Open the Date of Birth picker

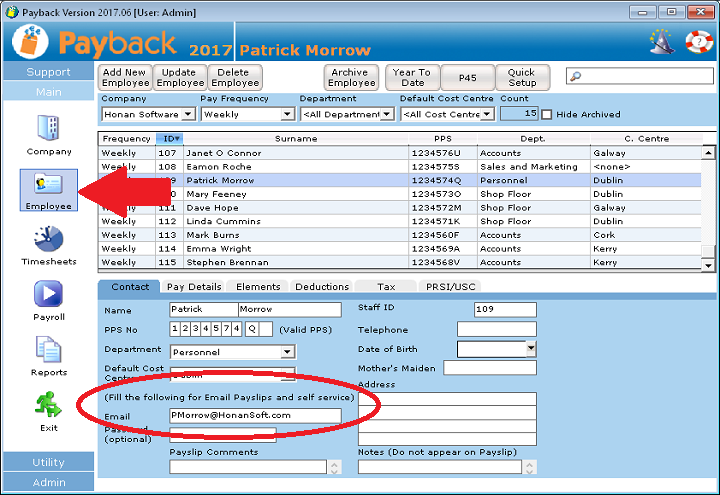tap(531, 349)
